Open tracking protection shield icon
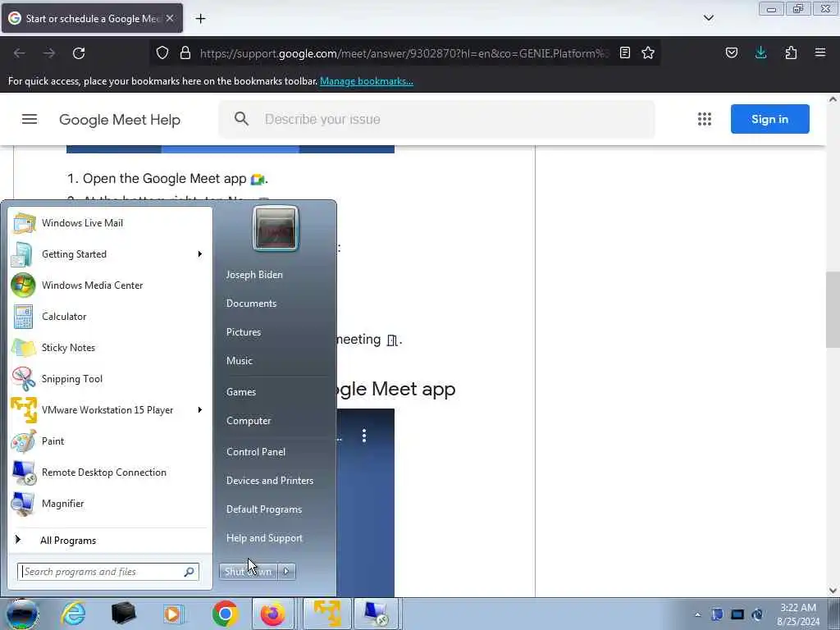The height and width of the screenshot is (630, 840). click(x=162, y=53)
